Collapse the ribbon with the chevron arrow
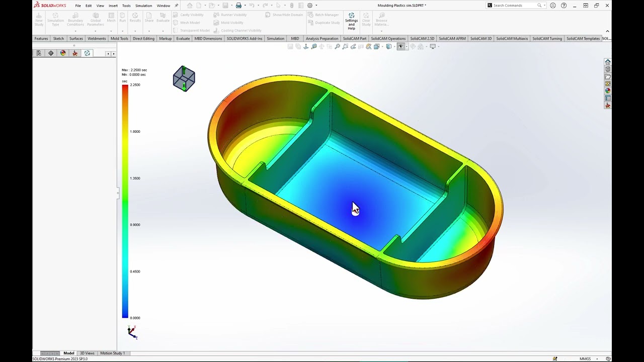The height and width of the screenshot is (362, 644). pos(607,31)
